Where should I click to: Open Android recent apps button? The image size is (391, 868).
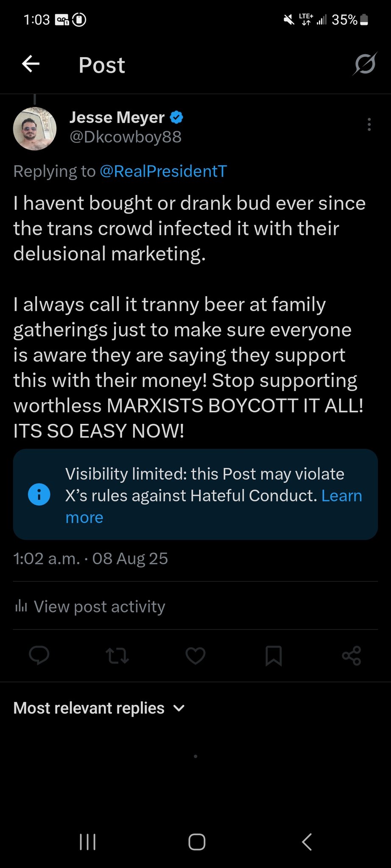88,842
